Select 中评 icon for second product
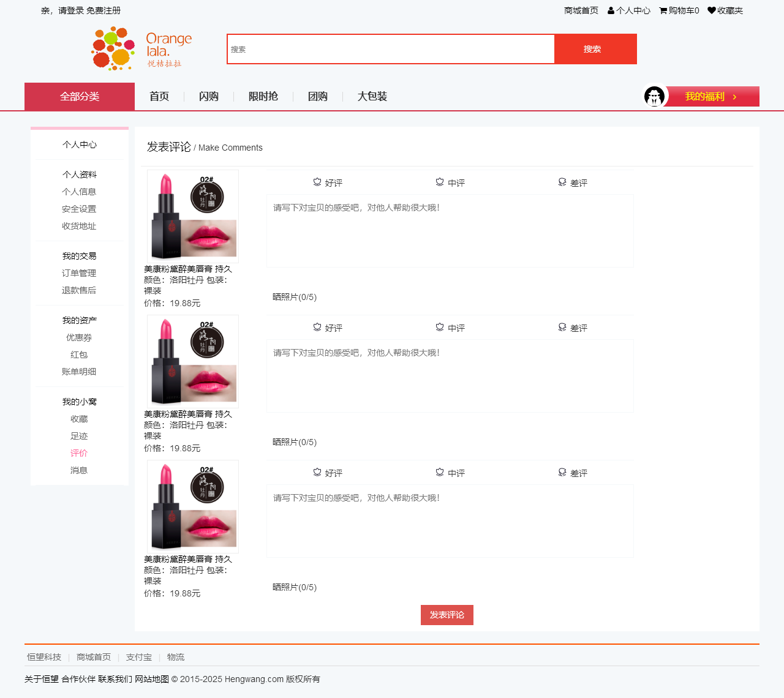This screenshot has width=784, height=698. click(x=440, y=328)
